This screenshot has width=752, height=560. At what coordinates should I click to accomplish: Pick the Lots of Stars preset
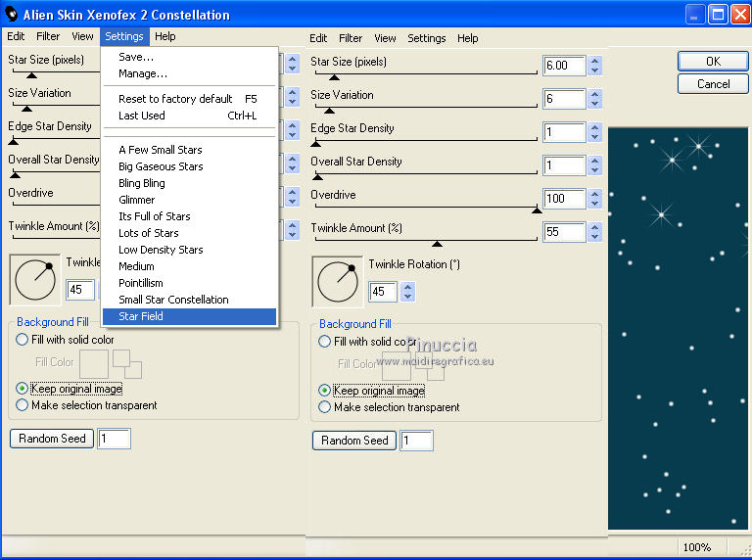pyautogui.click(x=189, y=233)
